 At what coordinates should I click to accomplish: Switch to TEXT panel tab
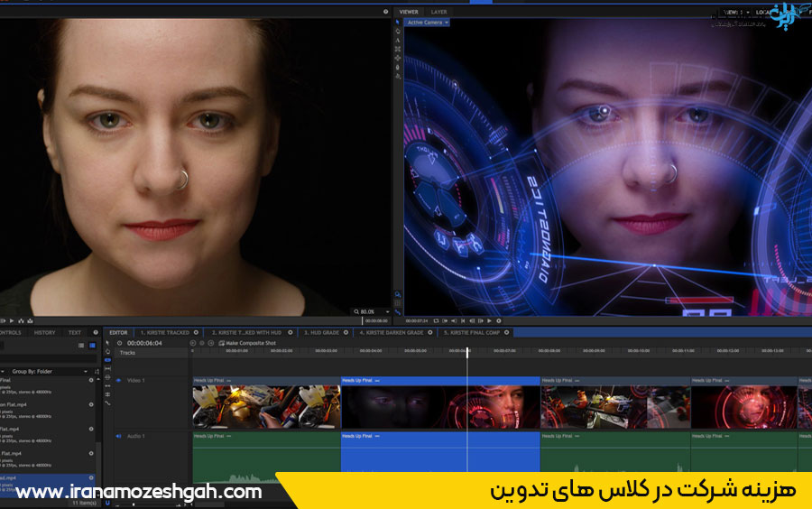tap(75, 332)
